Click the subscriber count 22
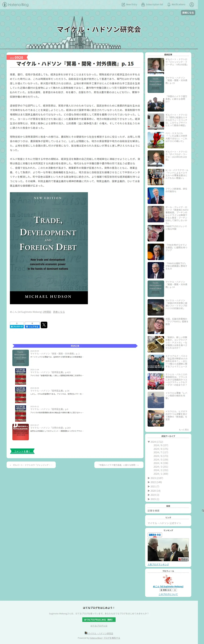204x644 pixels. click(175, 590)
